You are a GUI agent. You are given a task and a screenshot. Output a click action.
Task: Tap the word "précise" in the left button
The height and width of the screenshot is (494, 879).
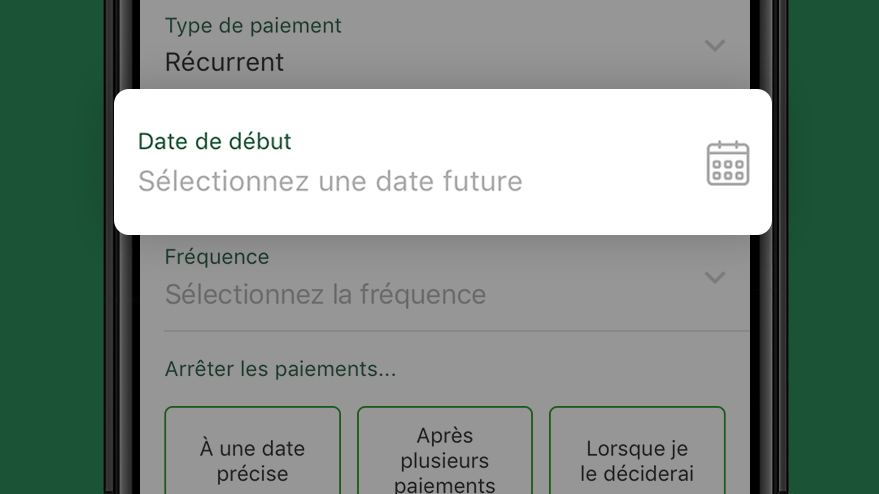click(252, 474)
